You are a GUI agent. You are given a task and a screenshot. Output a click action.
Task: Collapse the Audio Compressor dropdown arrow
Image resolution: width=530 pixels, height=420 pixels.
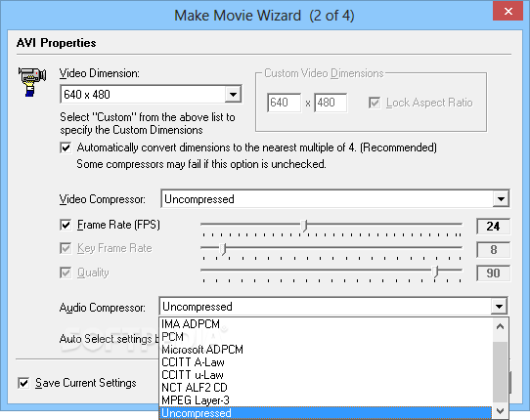499,307
